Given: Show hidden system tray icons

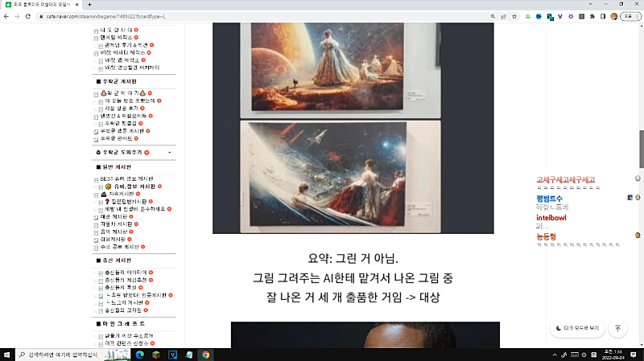Looking at the screenshot, I should pyautogui.click(x=555, y=355).
